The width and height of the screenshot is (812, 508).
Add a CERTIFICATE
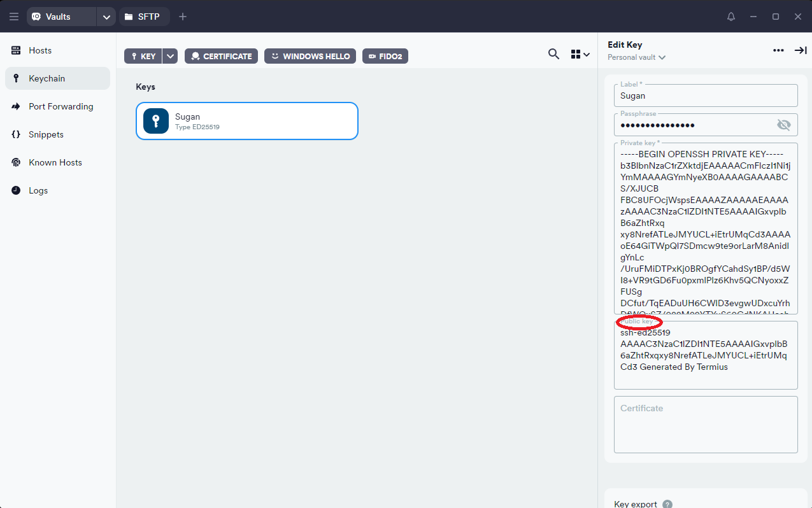pyautogui.click(x=221, y=56)
